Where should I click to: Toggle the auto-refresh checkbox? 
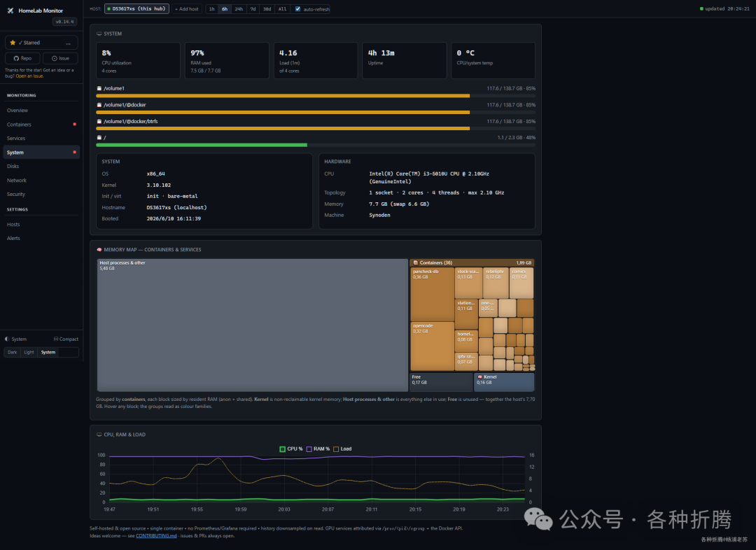(x=298, y=8)
